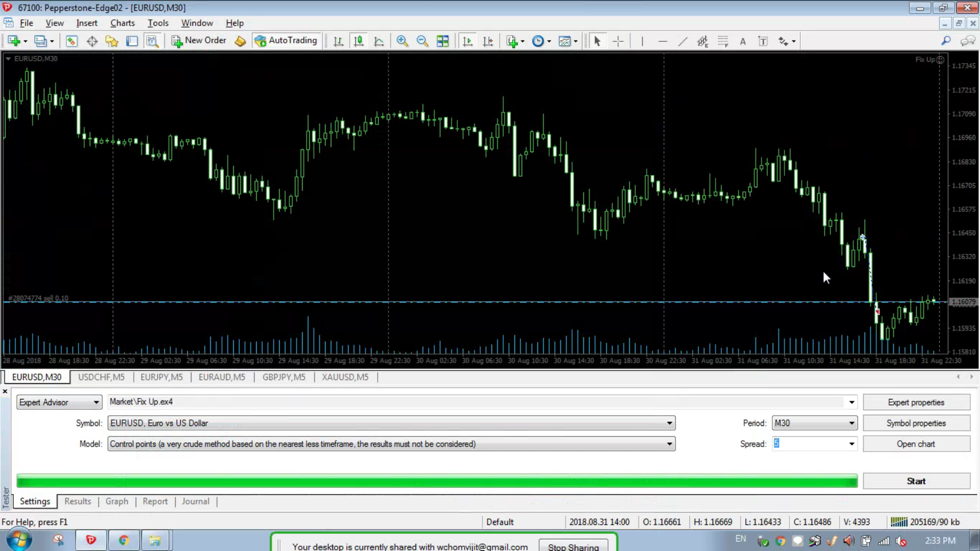Screen dimensions: 980x551
Task: Click the Tile Windows icon
Action: (x=443, y=41)
